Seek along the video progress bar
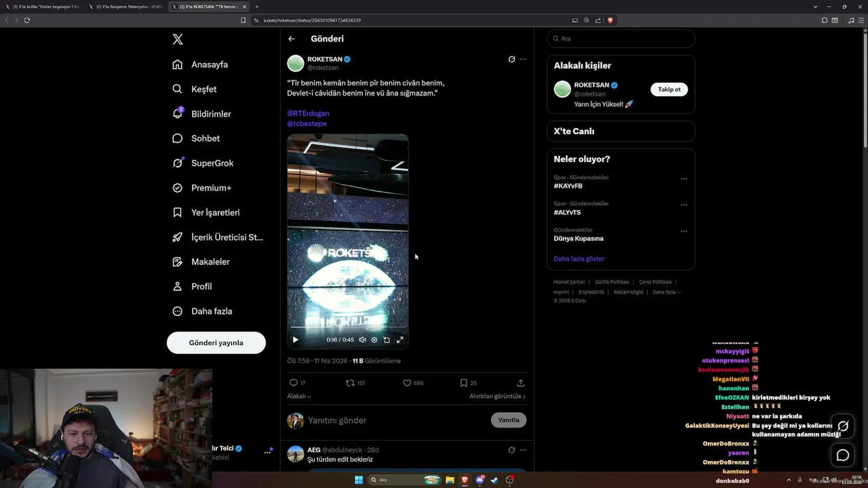The height and width of the screenshot is (488, 868). pyautogui.click(x=348, y=327)
